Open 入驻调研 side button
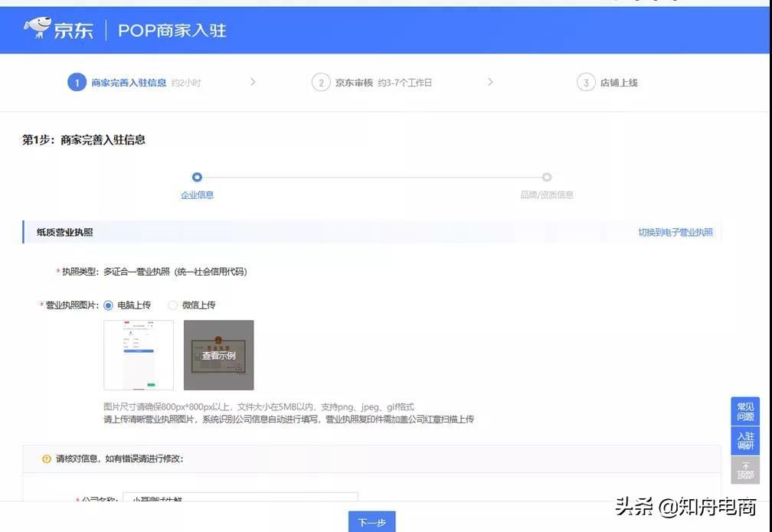 pyautogui.click(x=745, y=440)
